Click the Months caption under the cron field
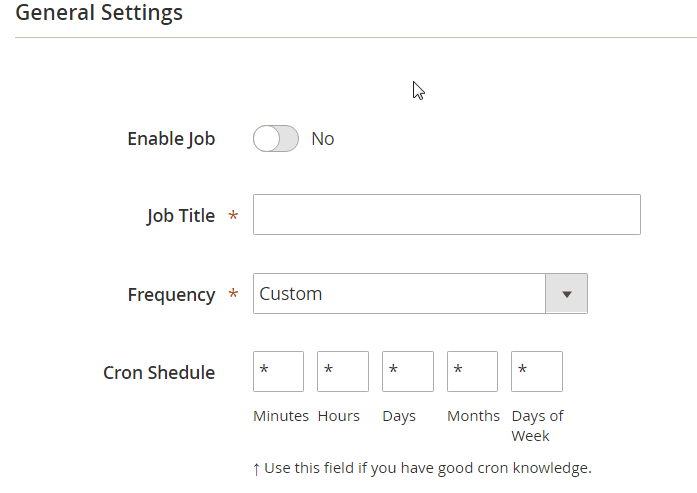The width and height of the screenshot is (697, 493). pos(473,416)
